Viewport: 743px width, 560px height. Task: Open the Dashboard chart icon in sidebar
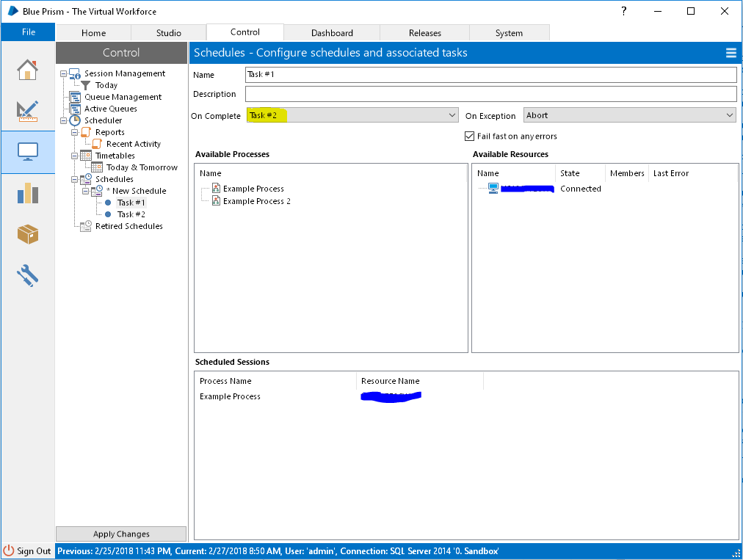(27, 193)
